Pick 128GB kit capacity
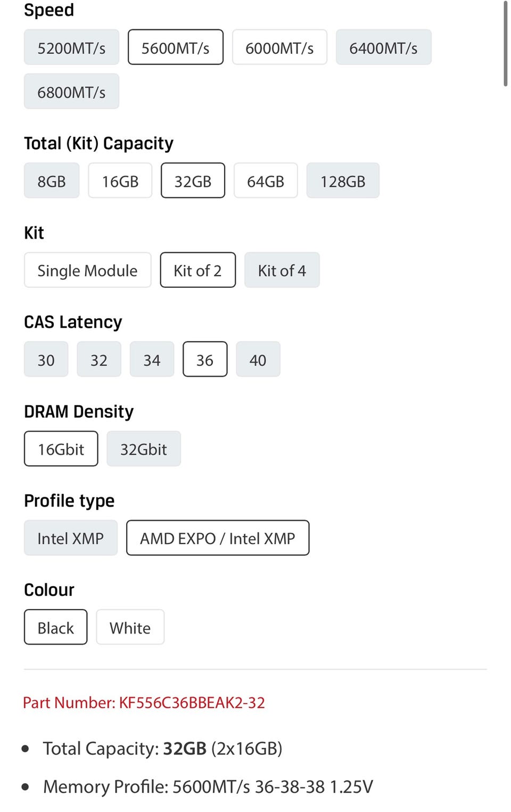The image size is (511, 812). click(x=343, y=181)
